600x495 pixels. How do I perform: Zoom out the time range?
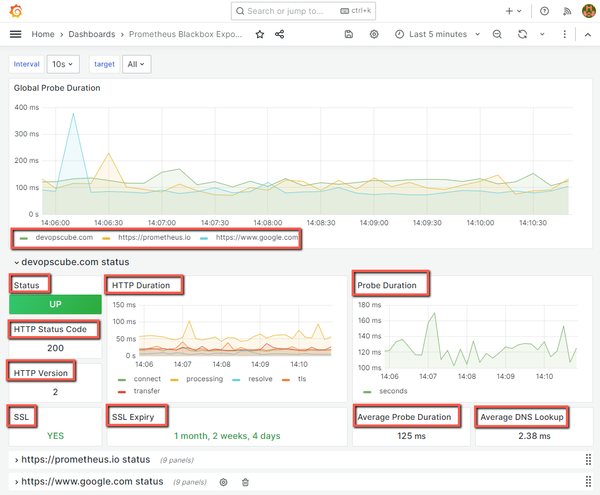[x=497, y=34]
